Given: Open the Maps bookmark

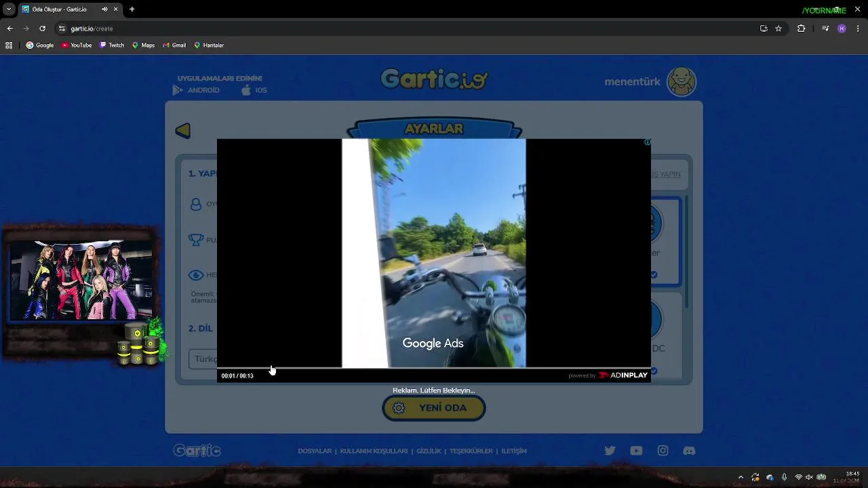Looking at the screenshot, I should tap(143, 45).
